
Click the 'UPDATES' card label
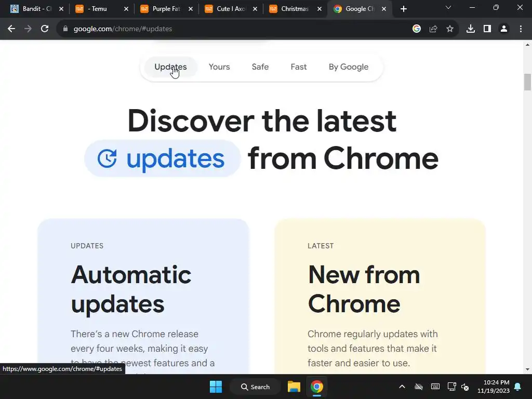(87, 246)
